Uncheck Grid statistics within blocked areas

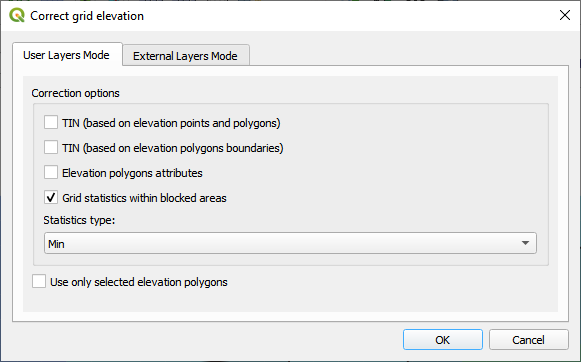pyautogui.click(x=51, y=197)
